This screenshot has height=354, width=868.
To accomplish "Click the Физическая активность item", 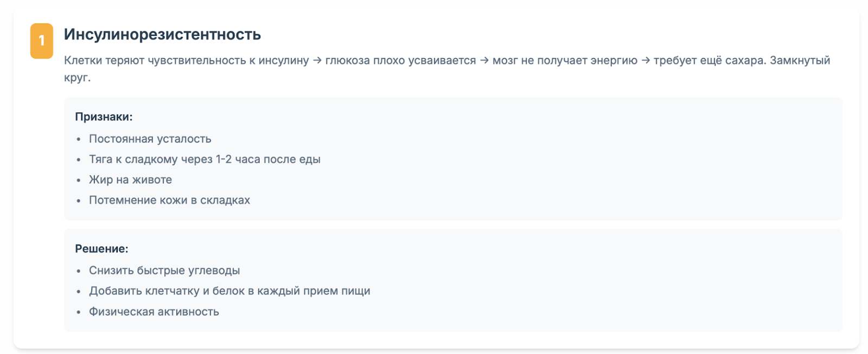I will point(154,312).
